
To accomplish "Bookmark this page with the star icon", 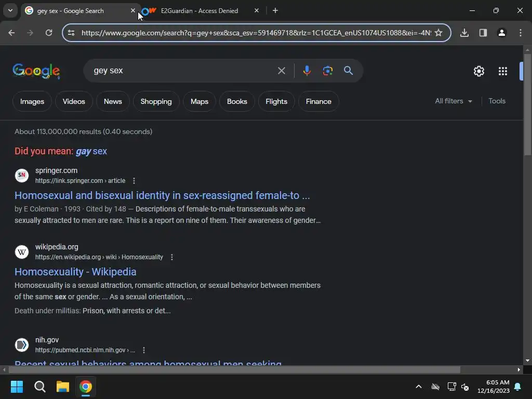I will (x=438, y=33).
